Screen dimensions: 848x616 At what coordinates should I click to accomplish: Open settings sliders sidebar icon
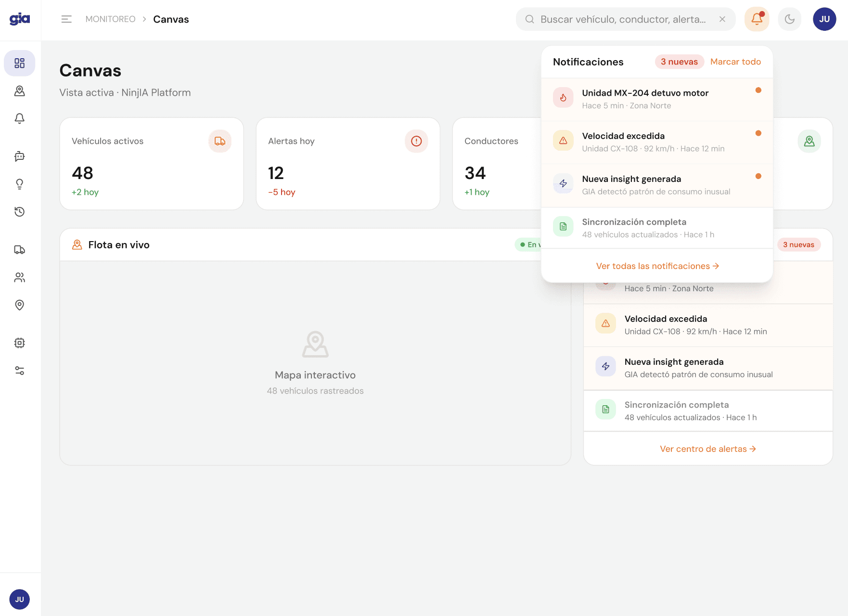coord(20,371)
